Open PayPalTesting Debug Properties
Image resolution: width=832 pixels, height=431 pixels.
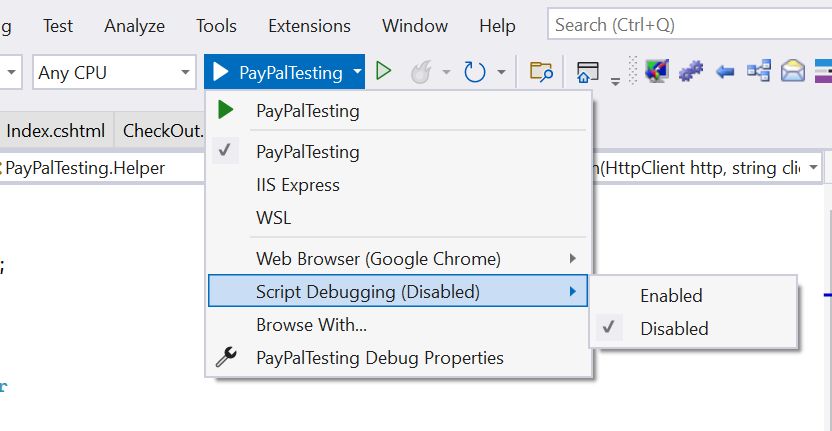(x=398, y=357)
